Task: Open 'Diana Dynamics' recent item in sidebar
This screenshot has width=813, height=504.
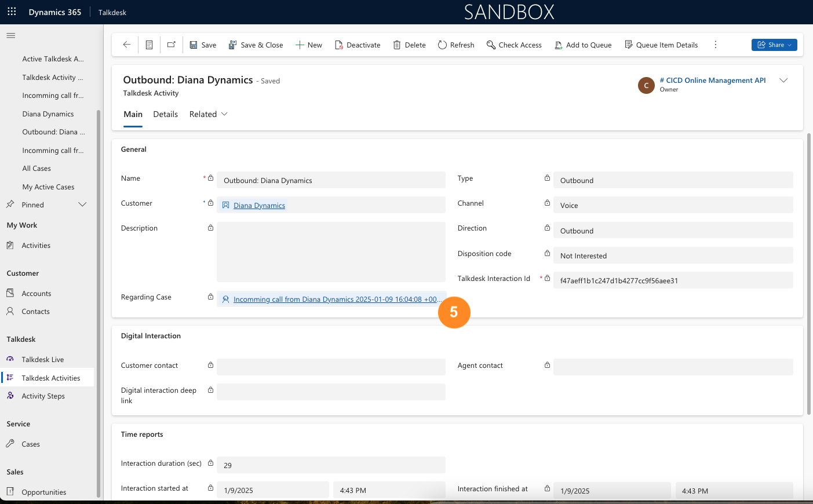Action: [x=48, y=114]
